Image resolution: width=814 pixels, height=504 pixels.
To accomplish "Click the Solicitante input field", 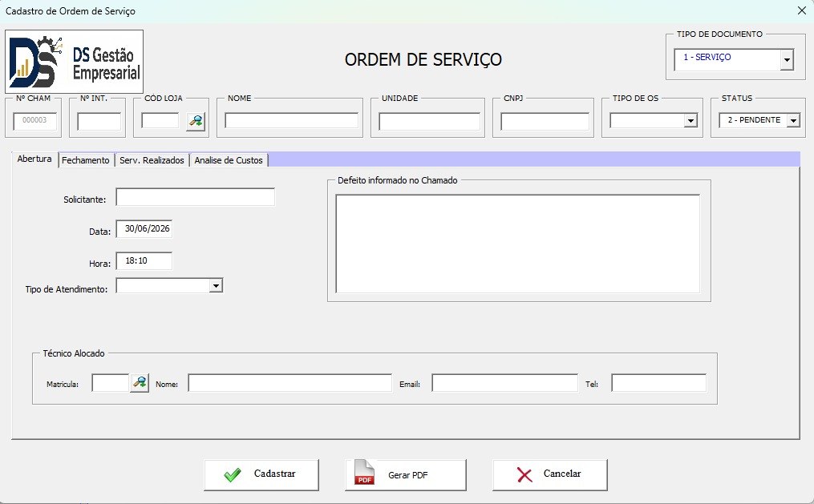I will coord(195,197).
